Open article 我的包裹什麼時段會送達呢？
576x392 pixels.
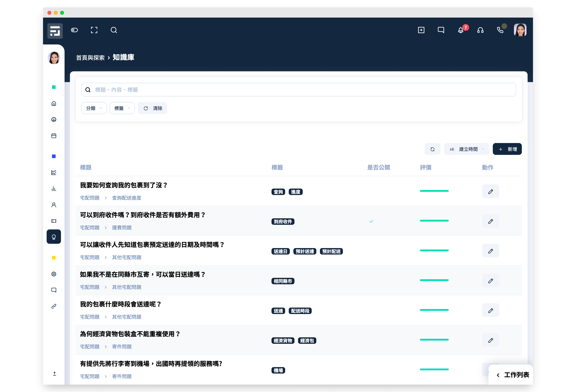pyautogui.click(x=121, y=304)
